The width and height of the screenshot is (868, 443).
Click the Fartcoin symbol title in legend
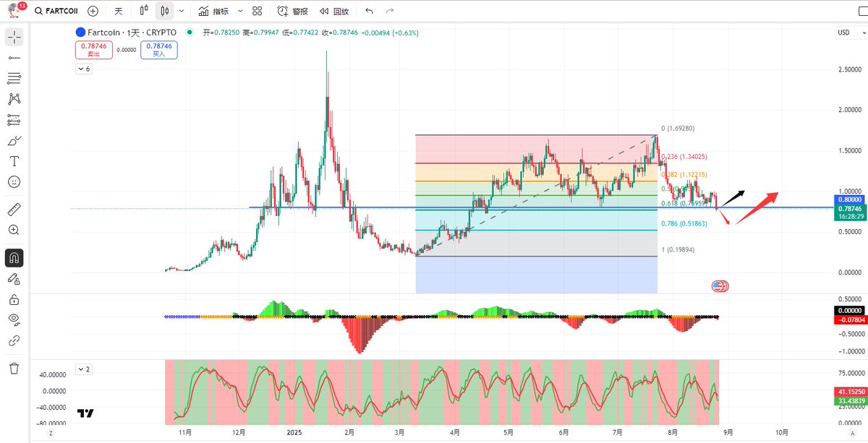pos(131,33)
